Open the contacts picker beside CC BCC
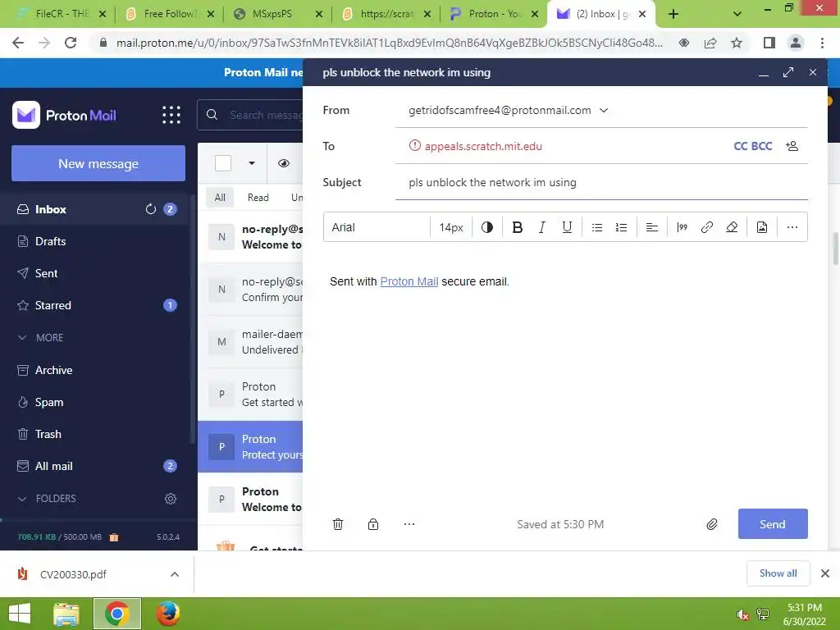840x630 pixels. coord(792,146)
